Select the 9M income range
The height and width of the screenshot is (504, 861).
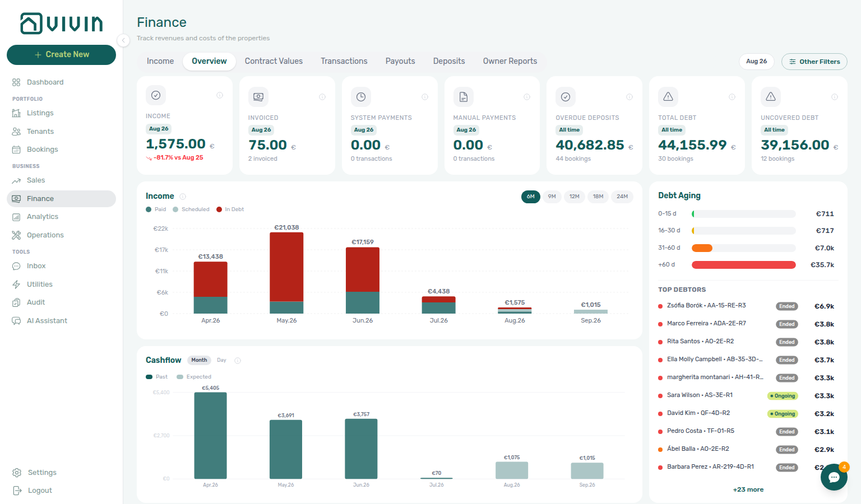coord(552,197)
